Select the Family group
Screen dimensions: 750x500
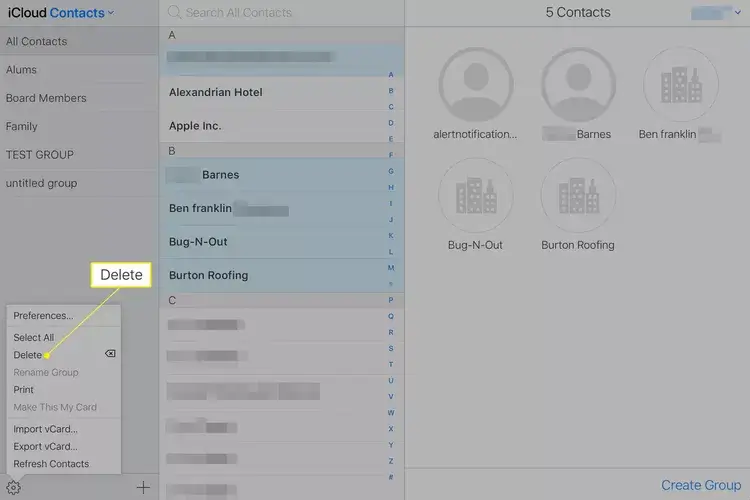pyautogui.click(x=79, y=126)
